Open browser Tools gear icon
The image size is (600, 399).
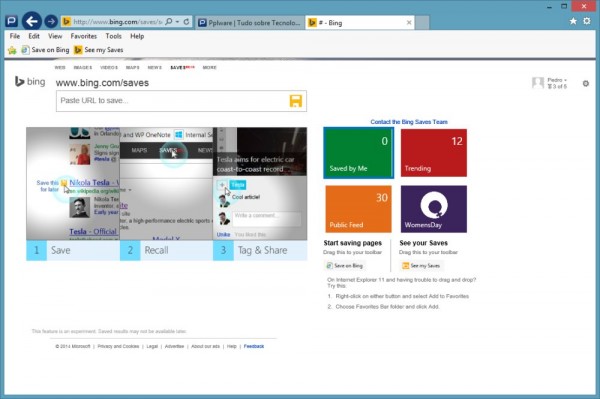(x=587, y=21)
